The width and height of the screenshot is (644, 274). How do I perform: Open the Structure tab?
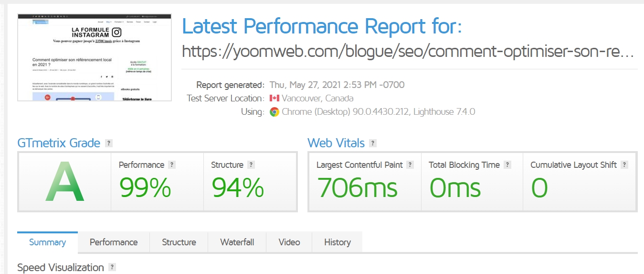pos(179,242)
